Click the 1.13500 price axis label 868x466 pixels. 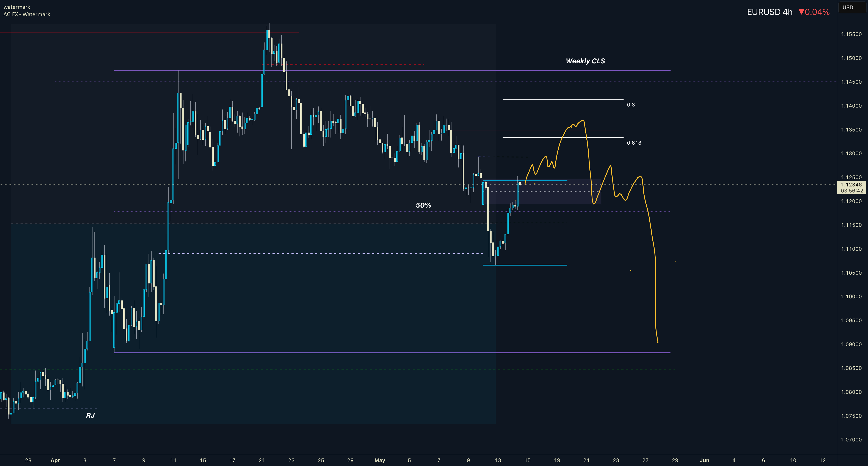click(851, 130)
